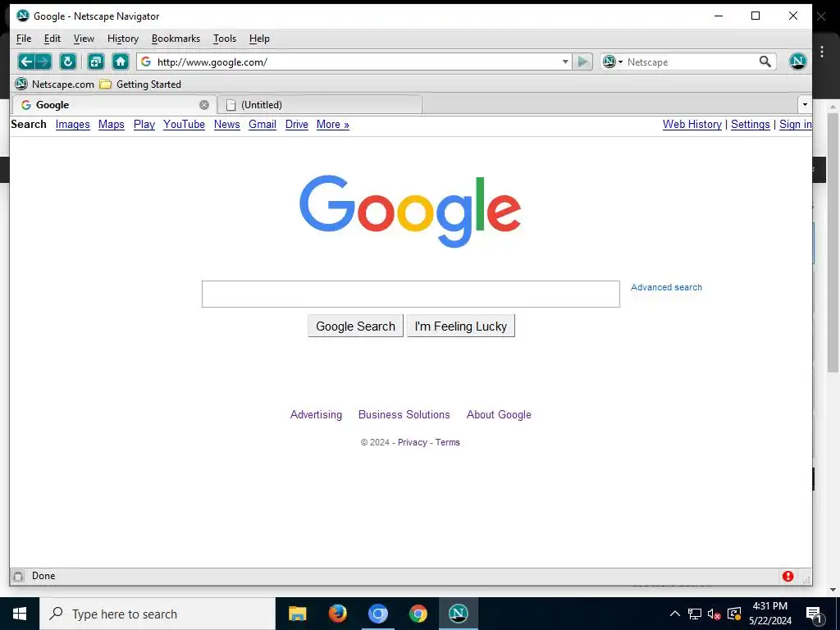Click the Go arrow beside the address bar
This screenshot has width=840, height=630.
(582, 62)
